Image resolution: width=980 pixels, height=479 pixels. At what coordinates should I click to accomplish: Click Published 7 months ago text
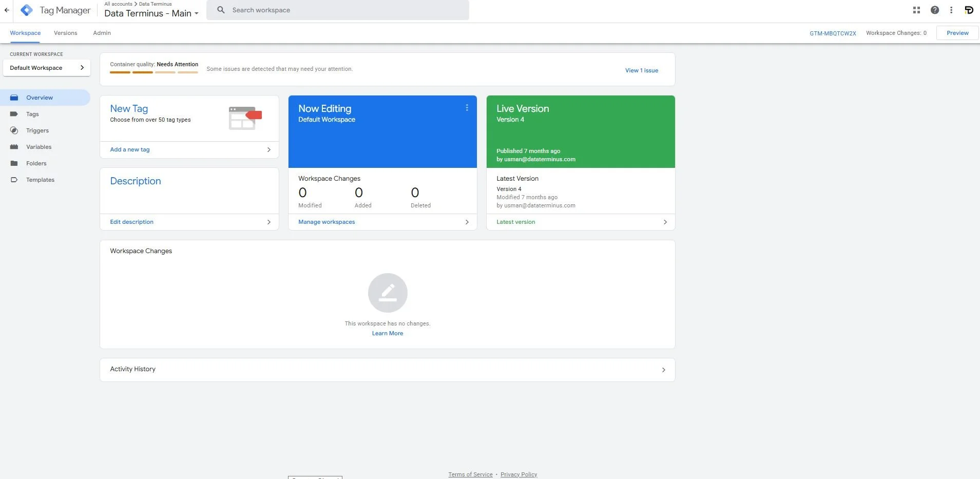pyautogui.click(x=528, y=151)
